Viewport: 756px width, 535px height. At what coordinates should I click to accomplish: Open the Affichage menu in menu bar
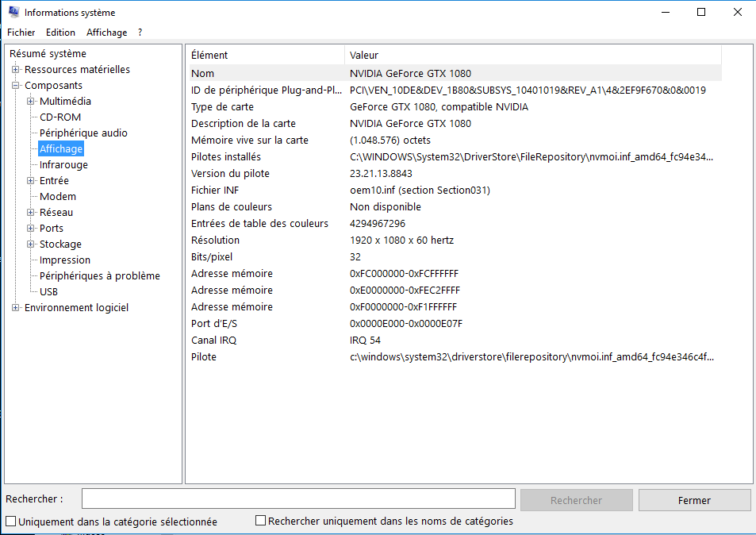[106, 33]
